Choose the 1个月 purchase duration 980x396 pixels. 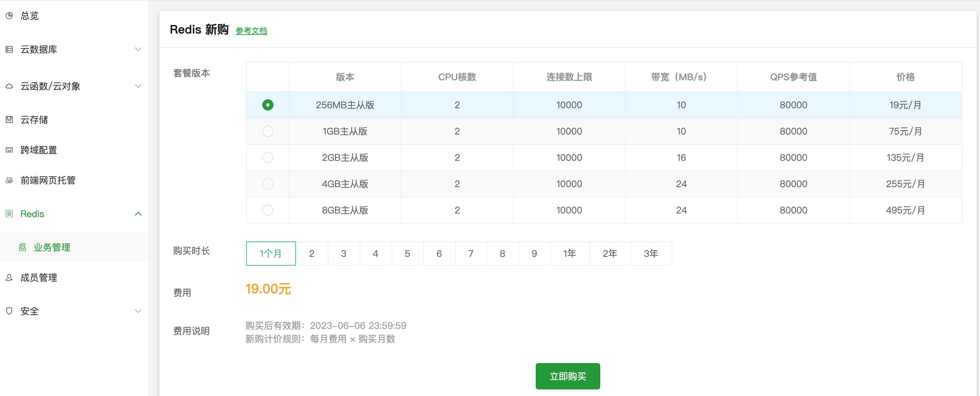pyautogui.click(x=271, y=253)
